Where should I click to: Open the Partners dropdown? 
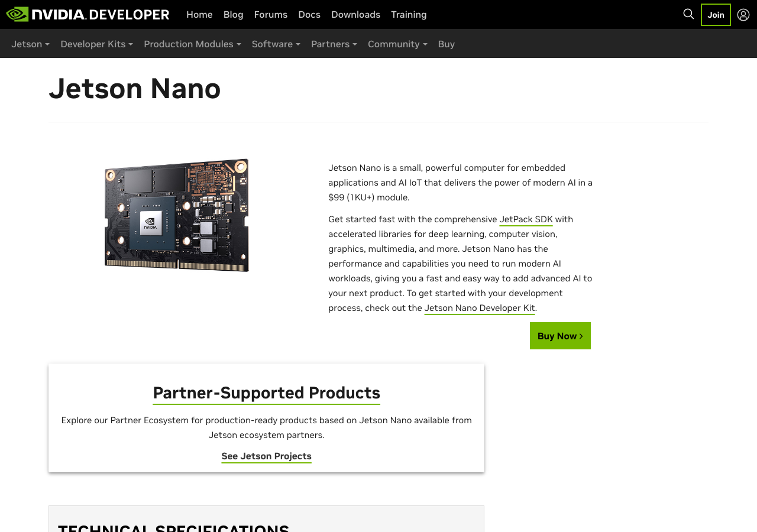334,44
